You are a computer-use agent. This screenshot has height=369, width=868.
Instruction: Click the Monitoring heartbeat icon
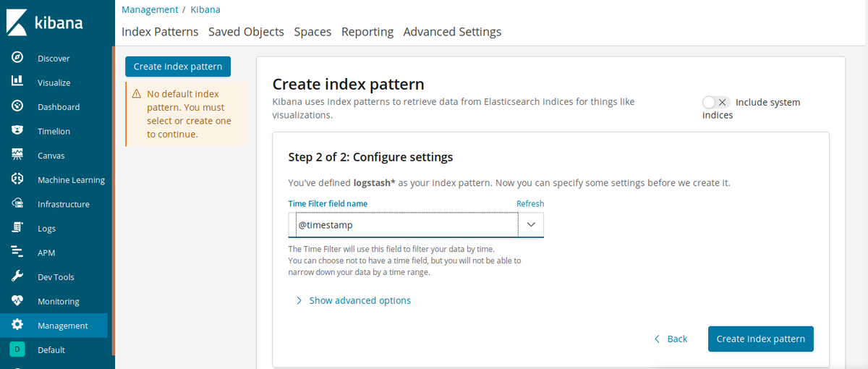tap(18, 301)
